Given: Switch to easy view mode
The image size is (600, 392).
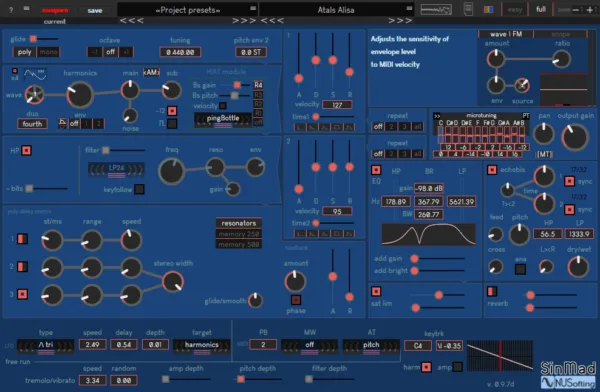Looking at the screenshot, I should (515, 10).
